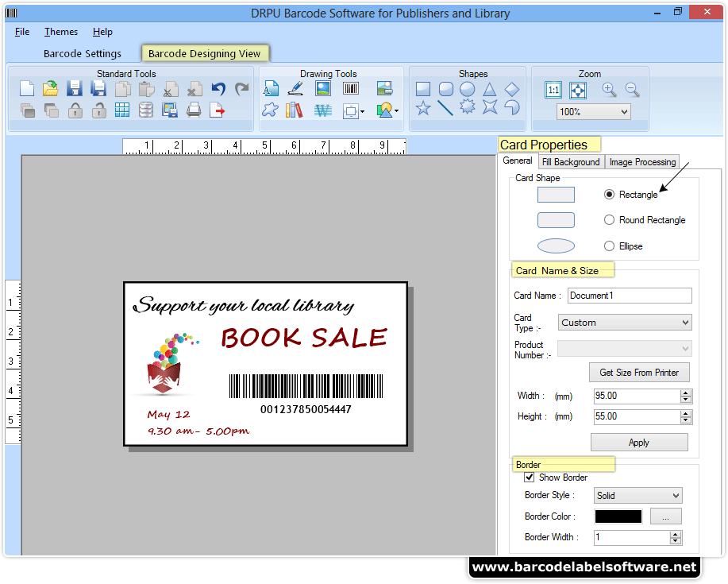This screenshot has height=584, width=728.
Task: Increase the card Width value
Action: [686, 393]
